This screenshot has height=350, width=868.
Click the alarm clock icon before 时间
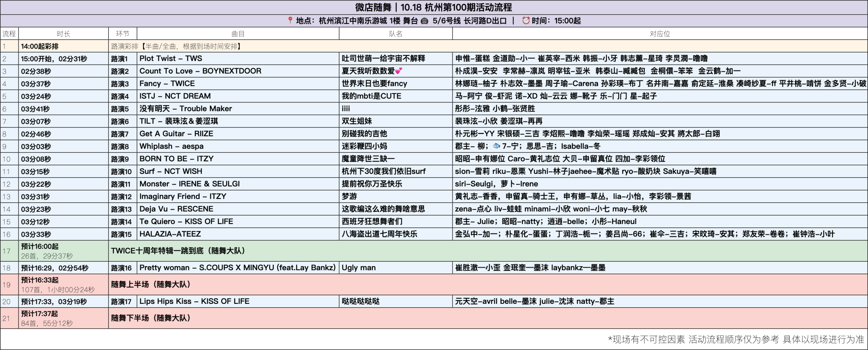click(526, 20)
